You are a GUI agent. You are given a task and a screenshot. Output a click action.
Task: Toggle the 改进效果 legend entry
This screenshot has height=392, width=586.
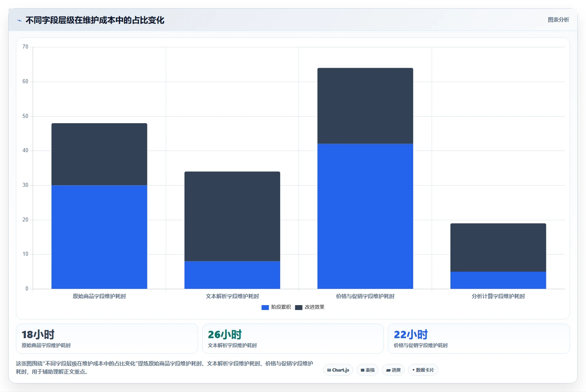[310, 307]
